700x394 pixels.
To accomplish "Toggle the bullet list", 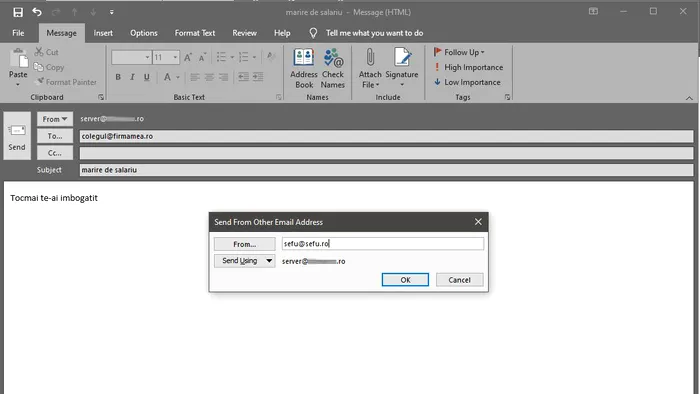I will click(x=221, y=57).
